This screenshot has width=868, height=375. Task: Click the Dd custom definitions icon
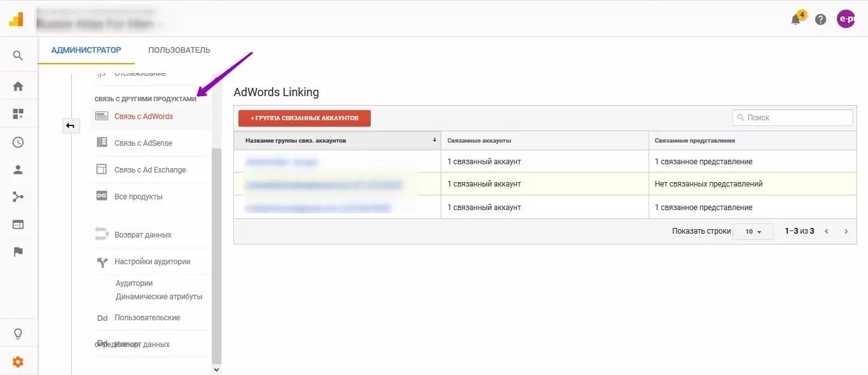click(102, 318)
